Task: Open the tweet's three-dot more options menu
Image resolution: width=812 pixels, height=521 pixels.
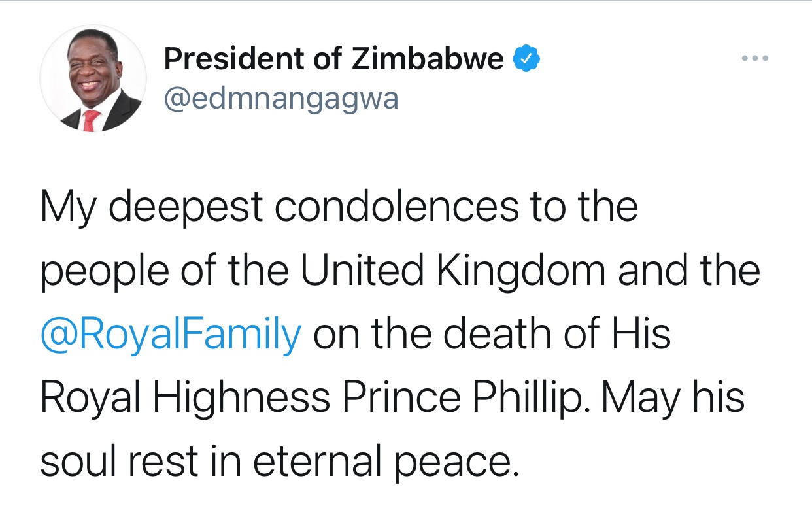Action: [756, 59]
